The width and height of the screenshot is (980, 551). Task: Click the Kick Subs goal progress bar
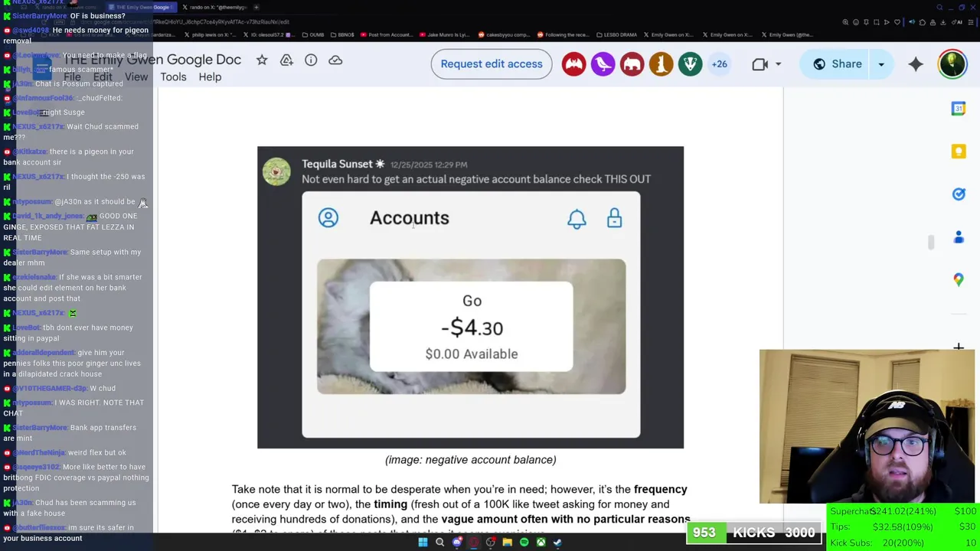pyautogui.click(x=903, y=543)
